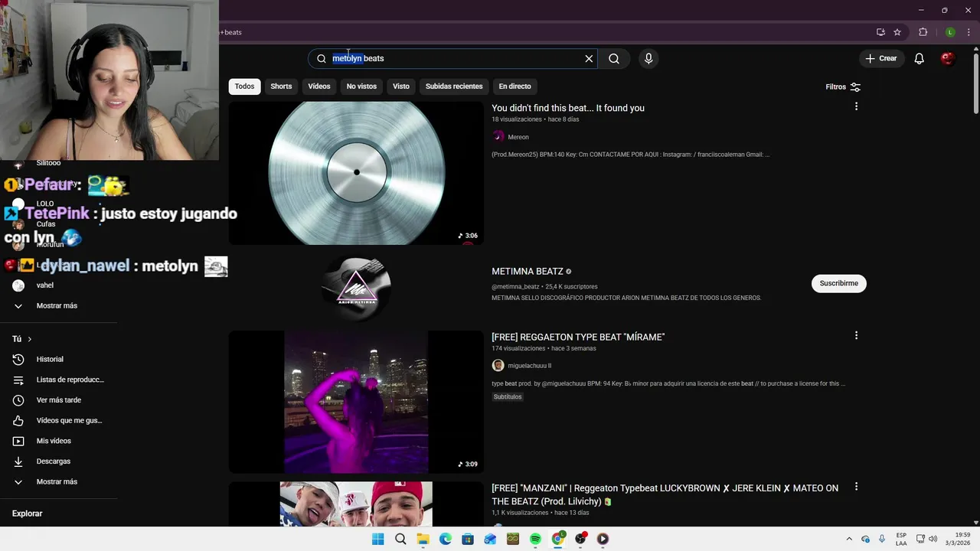This screenshot has width=980, height=551.
Task: Click the Mereon channel avatar
Action: (498, 137)
